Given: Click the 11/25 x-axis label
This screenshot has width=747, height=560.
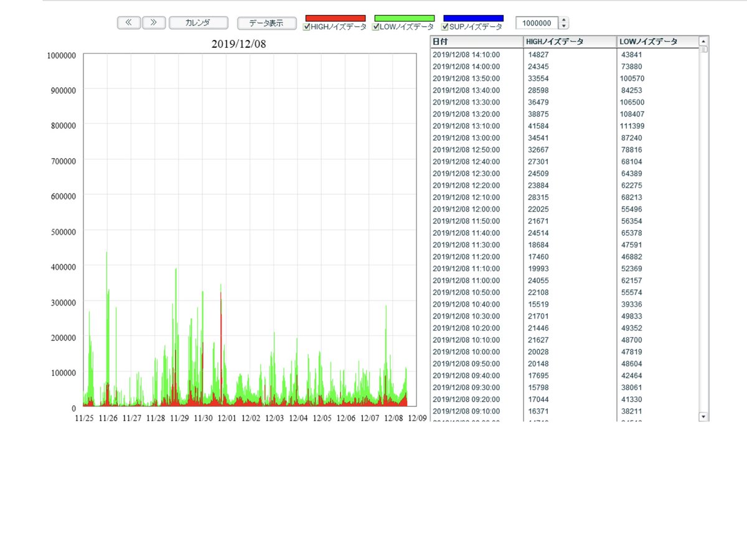Looking at the screenshot, I should tap(84, 419).
